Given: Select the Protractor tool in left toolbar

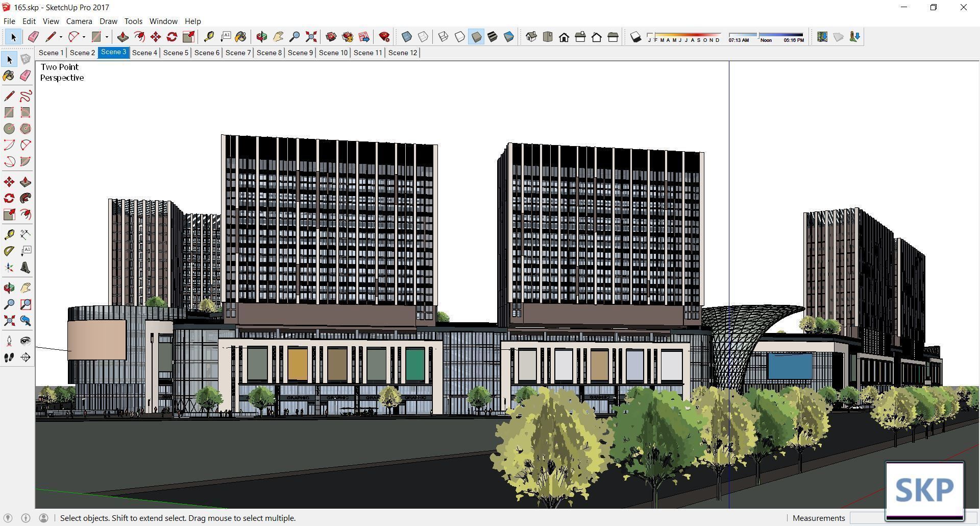Looking at the screenshot, I should 9,251.
